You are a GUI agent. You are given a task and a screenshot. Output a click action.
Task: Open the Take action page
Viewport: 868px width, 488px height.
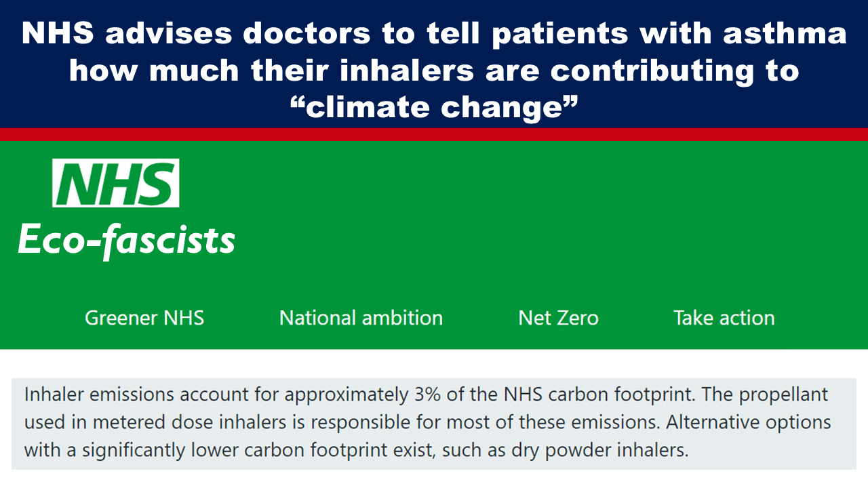(x=724, y=318)
